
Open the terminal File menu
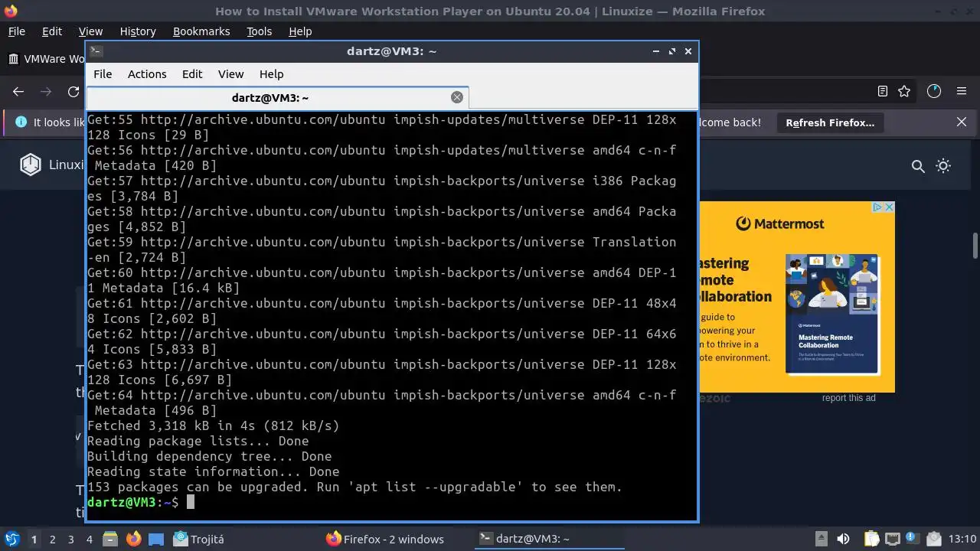(x=103, y=74)
